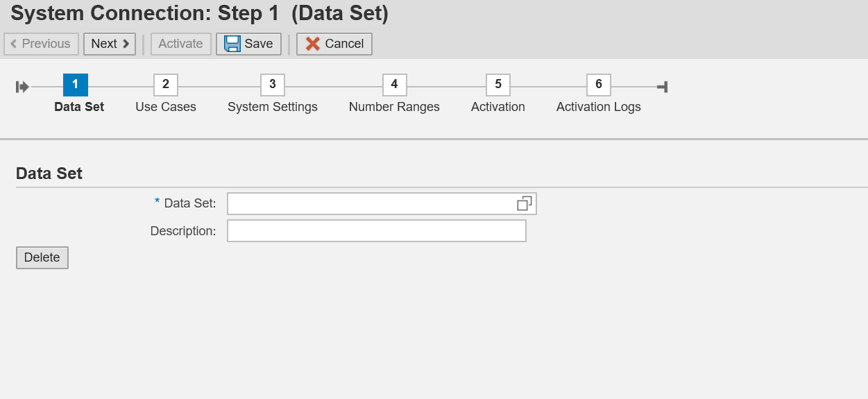Click the red X Cancel icon
Image resolution: width=868 pixels, height=399 pixels.
pos(313,44)
